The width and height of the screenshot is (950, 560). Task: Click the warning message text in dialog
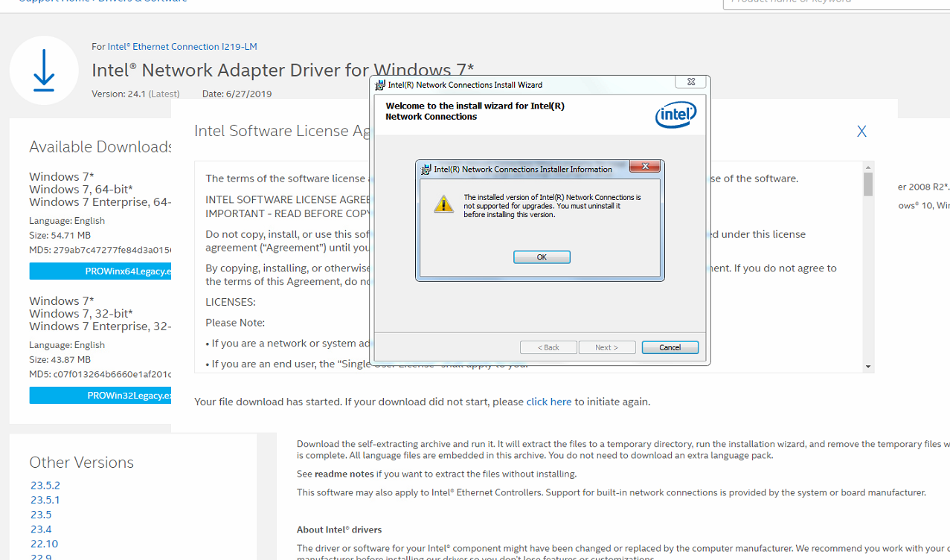(x=552, y=206)
